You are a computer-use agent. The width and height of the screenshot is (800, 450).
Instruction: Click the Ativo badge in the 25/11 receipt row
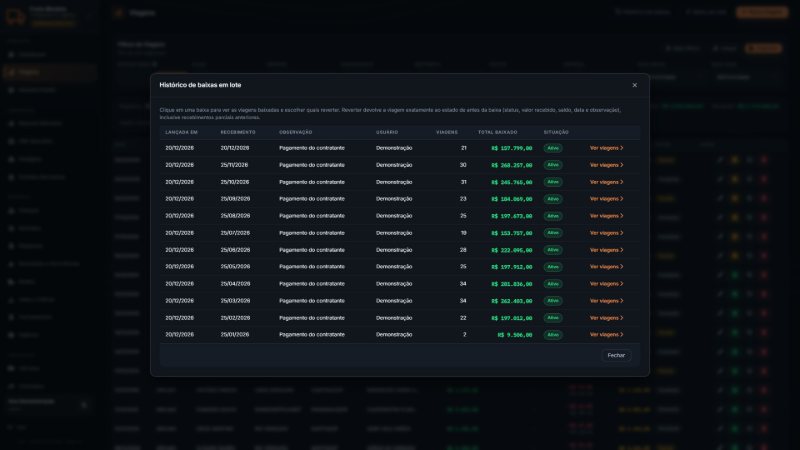coord(553,165)
